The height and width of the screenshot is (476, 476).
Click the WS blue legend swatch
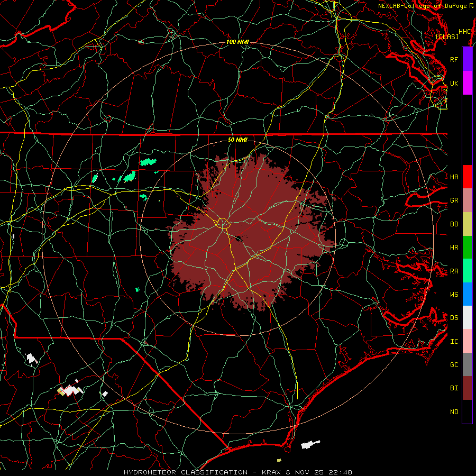pos(467,294)
